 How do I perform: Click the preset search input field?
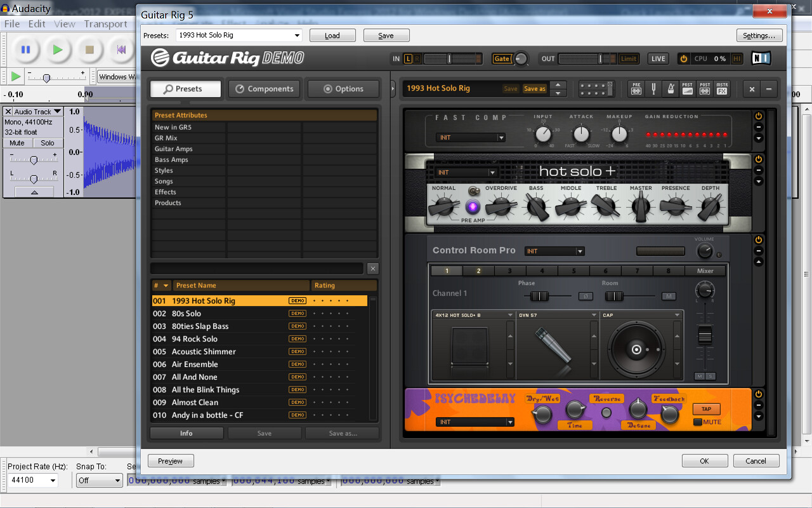pos(257,269)
